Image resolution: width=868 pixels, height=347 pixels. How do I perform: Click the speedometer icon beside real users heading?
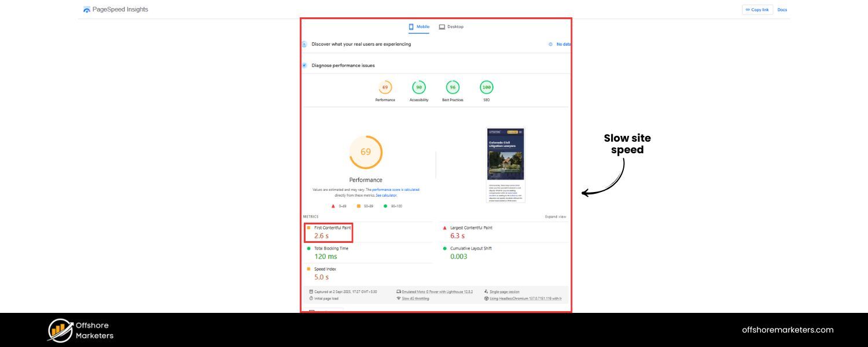pyautogui.click(x=304, y=45)
